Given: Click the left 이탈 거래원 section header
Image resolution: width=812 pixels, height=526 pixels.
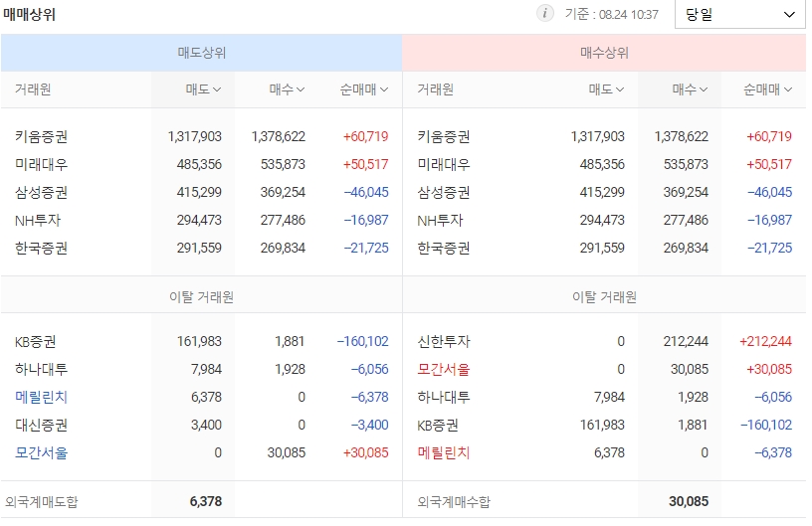Looking at the screenshot, I should point(201,297).
